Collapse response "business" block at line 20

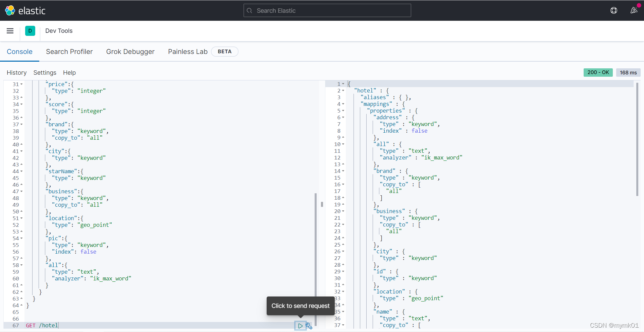tap(343, 211)
